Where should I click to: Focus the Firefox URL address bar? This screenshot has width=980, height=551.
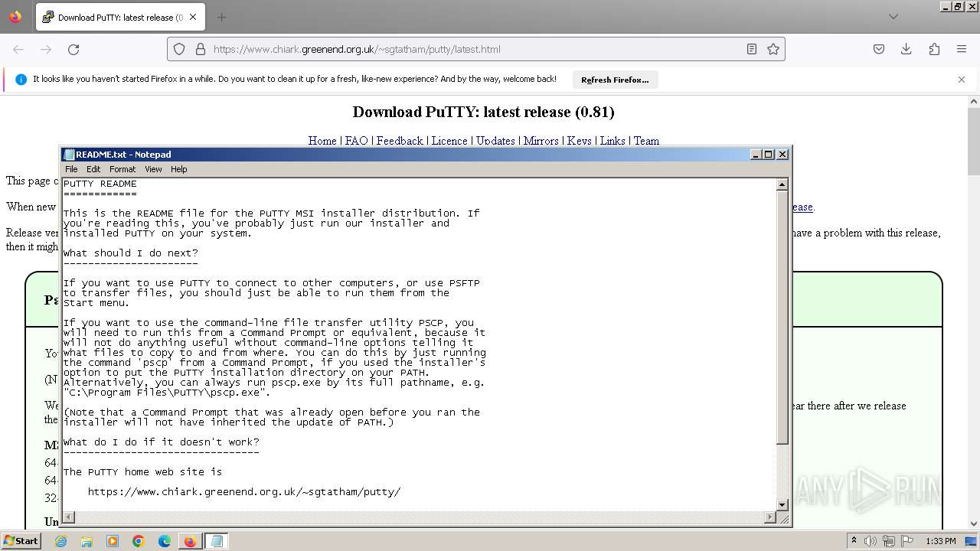(x=475, y=49)
